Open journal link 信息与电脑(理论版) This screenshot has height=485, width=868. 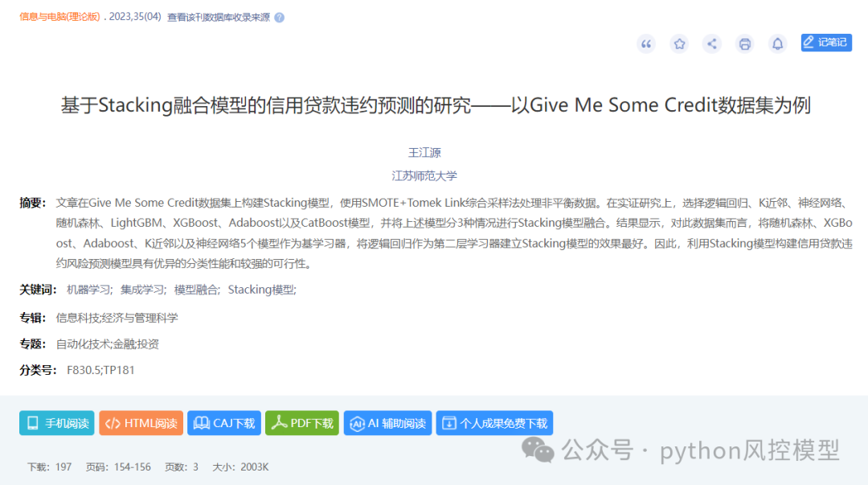pos(59,17)
